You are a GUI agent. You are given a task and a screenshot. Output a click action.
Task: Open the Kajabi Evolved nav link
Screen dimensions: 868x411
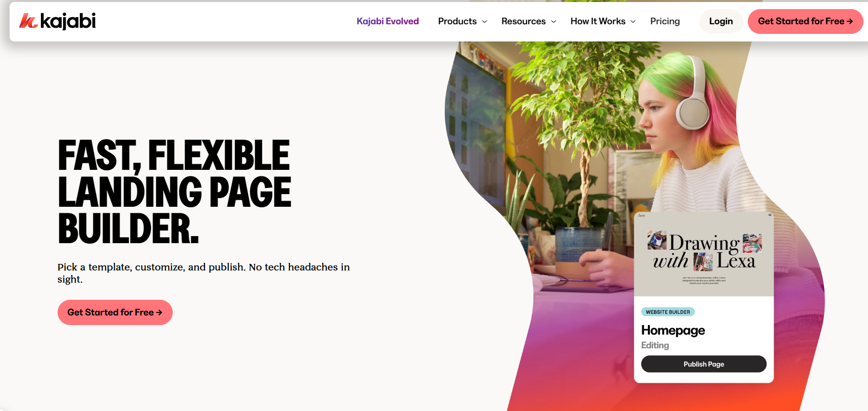click(x=388, y=21)
